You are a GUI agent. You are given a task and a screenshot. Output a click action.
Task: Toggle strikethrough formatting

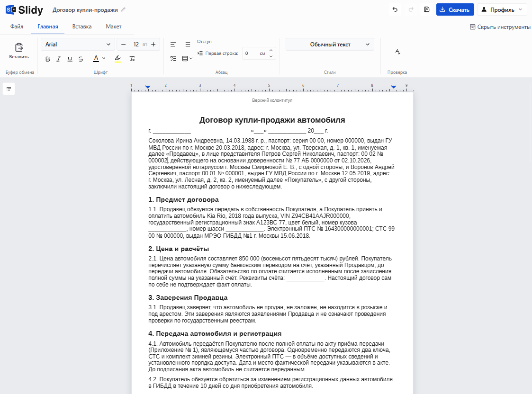coord(81,59)
